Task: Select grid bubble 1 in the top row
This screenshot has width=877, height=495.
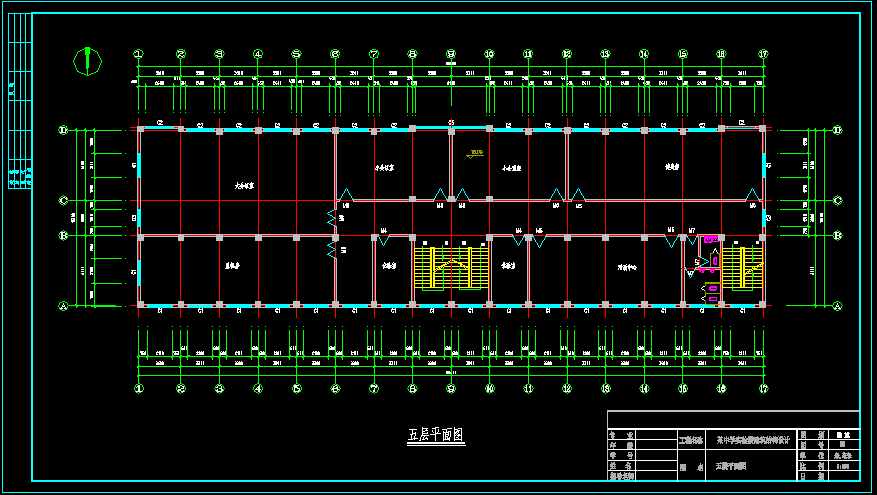Action: tap(139, 54)
